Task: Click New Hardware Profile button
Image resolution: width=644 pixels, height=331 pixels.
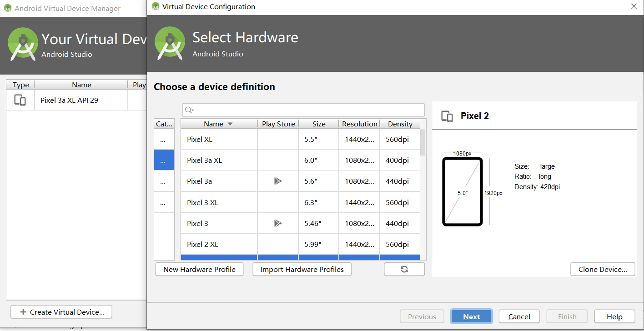Action: 199,269
